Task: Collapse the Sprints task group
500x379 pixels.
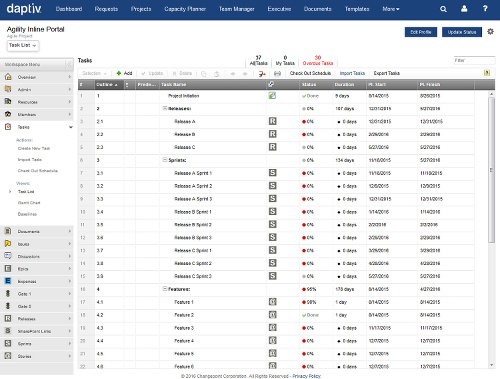Action: point(164,160)
